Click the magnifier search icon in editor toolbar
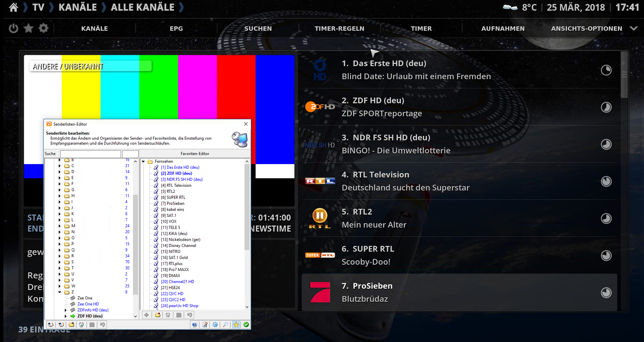Screen dimensions: 644x342 (225, 325)
